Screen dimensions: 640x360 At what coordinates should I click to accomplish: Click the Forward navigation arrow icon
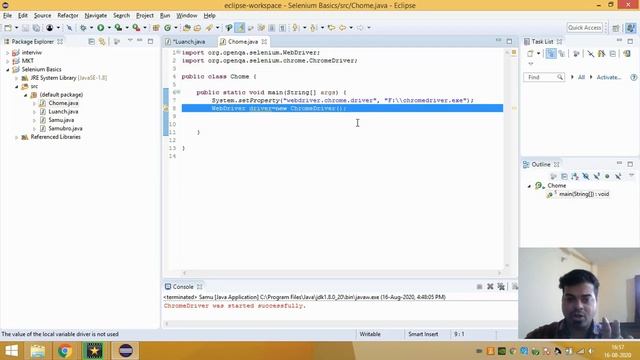(360, 28)
